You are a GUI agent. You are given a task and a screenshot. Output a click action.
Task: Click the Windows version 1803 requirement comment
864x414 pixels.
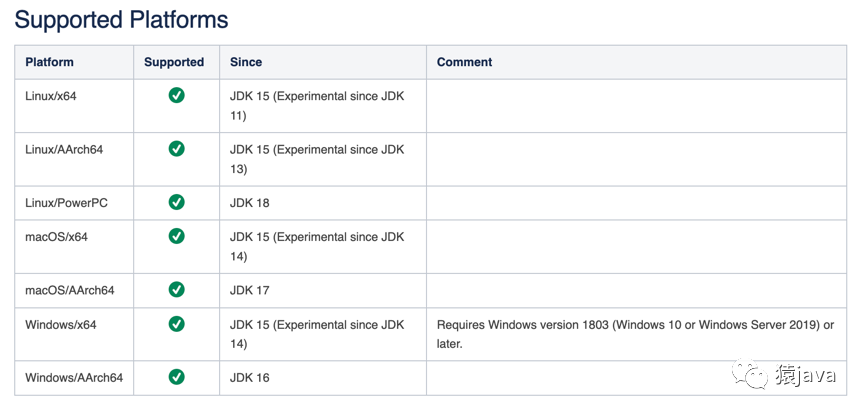pyautogui.click(x=635, y=334)
